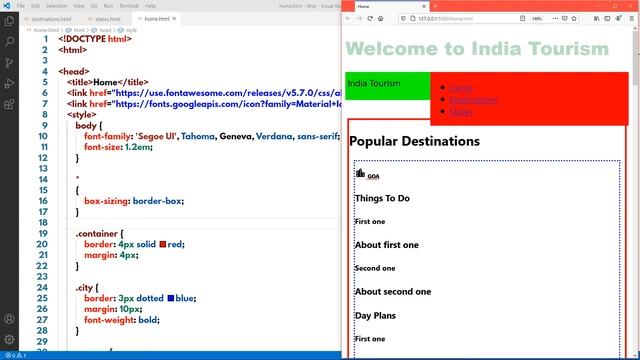
Task: Open the Run and Debug view
Action: tap(9, 83)
